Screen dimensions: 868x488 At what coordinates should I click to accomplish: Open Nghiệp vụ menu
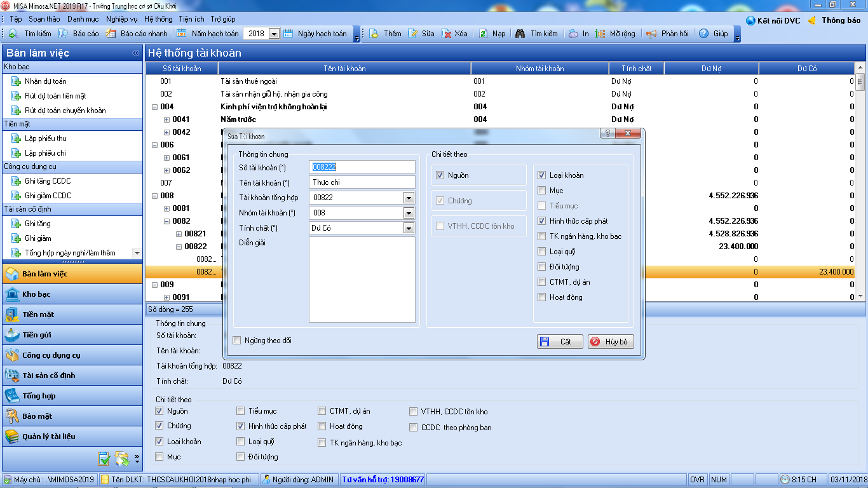[121, 19]
